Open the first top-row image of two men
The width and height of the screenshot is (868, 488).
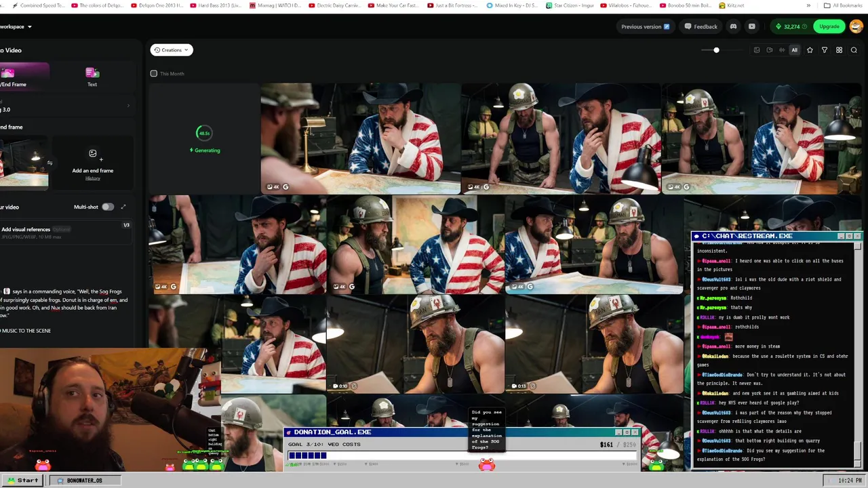[361, 138]
